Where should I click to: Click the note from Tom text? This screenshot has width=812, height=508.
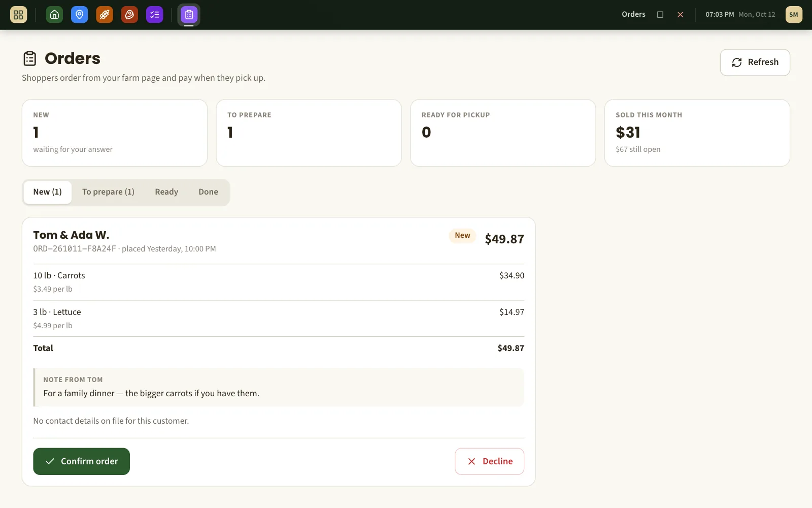(x=151, y=394)
